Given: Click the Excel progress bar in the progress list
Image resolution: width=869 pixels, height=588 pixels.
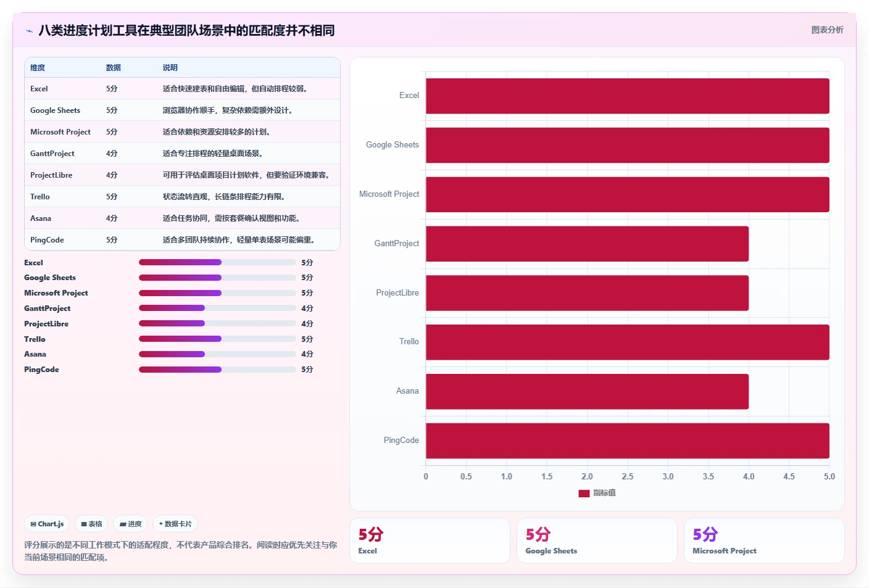Looking at the screenshot, I should click(217, 262).
